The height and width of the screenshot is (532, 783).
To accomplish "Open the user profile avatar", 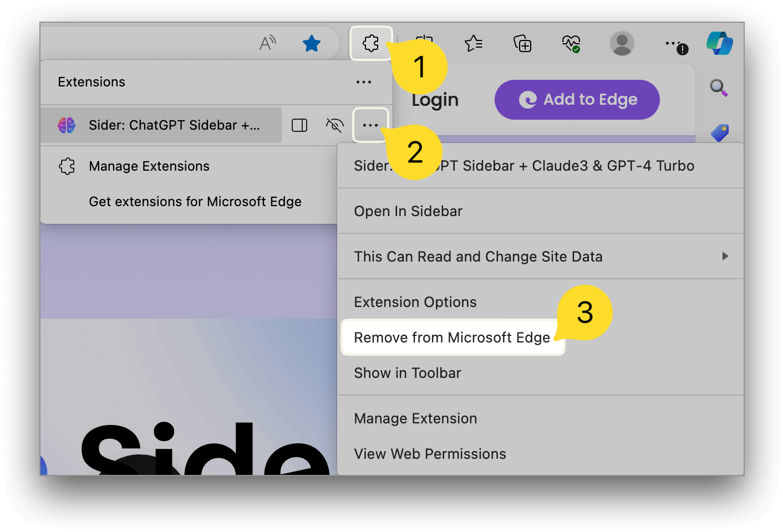I will (x=622, y=43).
